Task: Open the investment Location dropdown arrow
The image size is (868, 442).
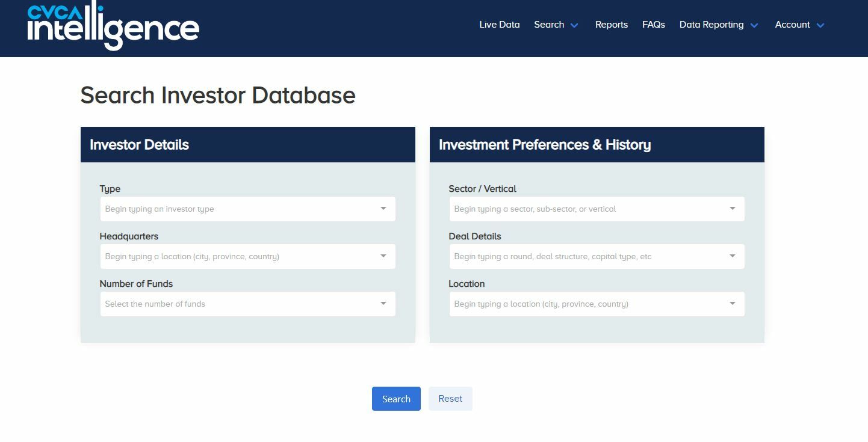Action: point(732,304)
